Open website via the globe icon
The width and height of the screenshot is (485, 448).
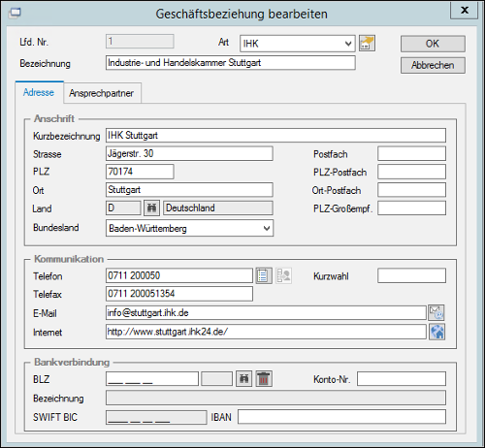436,332
